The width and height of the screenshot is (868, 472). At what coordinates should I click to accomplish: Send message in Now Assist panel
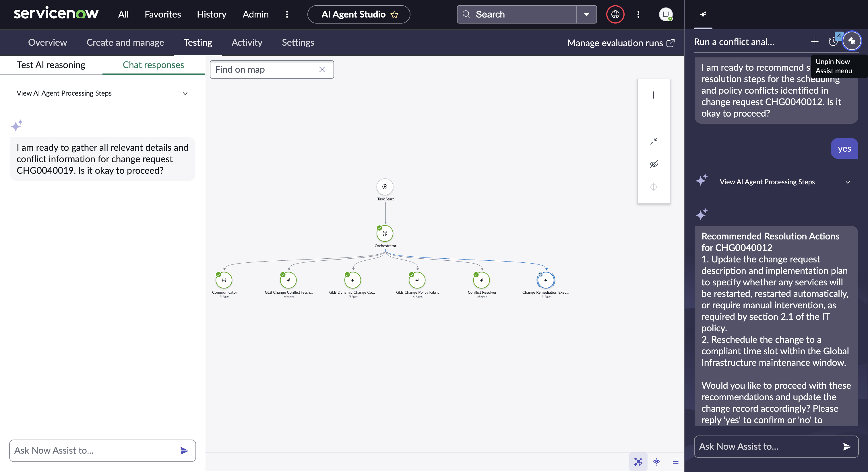coord(847,447)
